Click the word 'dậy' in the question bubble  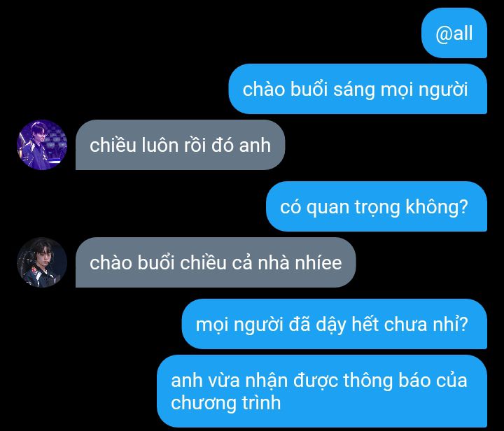(x=331, y=325)
